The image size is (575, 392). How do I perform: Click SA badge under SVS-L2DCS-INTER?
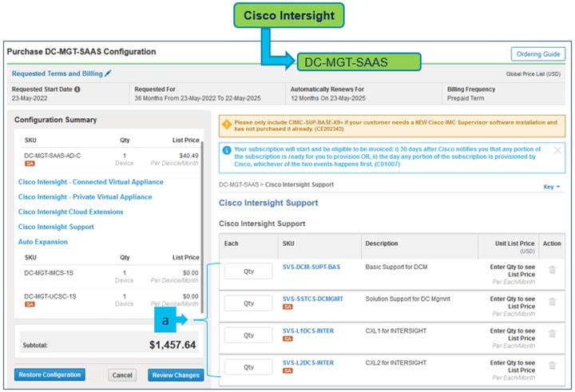[287, 370]
